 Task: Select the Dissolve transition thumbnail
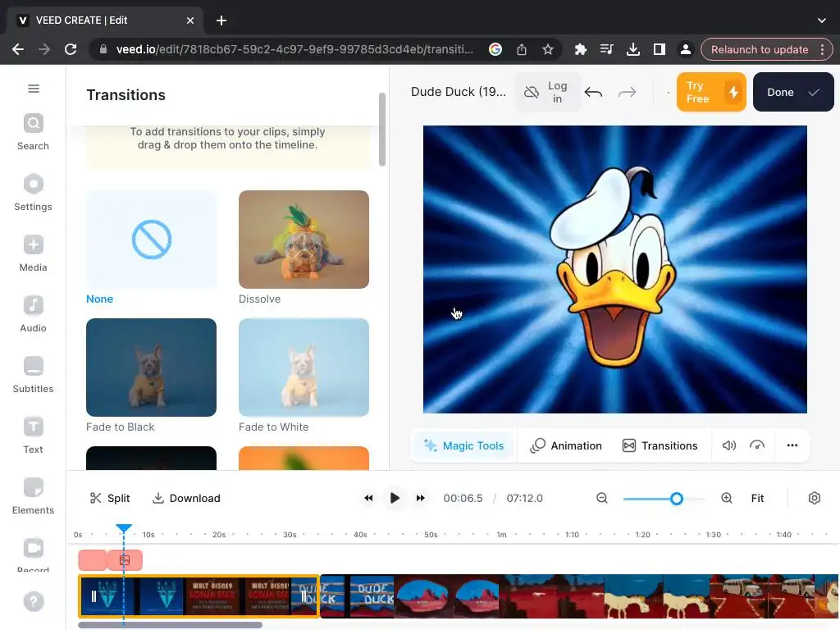click(x=304, y=240)
